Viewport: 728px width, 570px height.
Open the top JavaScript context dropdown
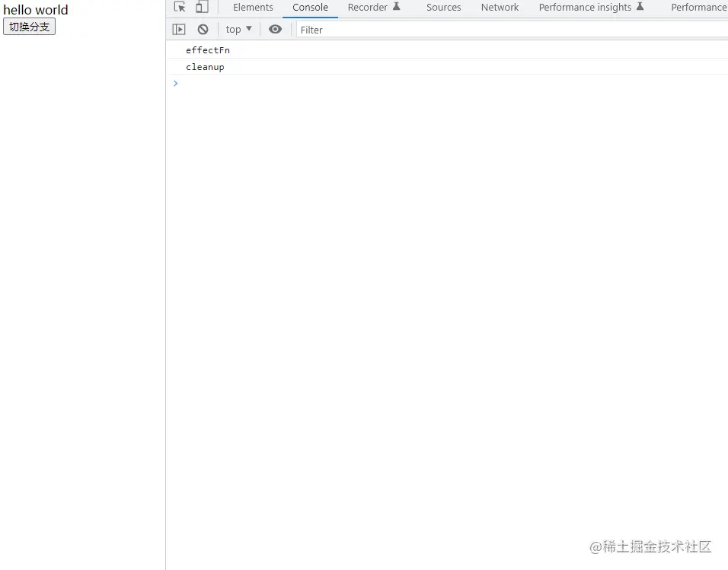coord(238,29)
